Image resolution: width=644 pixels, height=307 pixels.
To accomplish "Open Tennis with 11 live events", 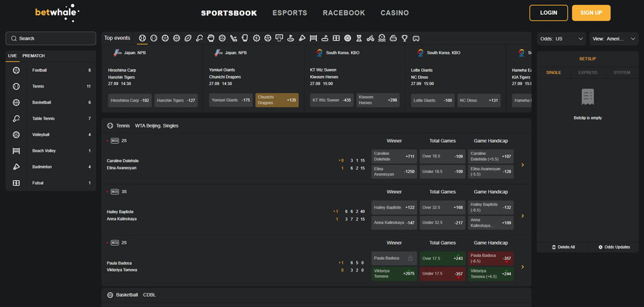I will 51,86.
